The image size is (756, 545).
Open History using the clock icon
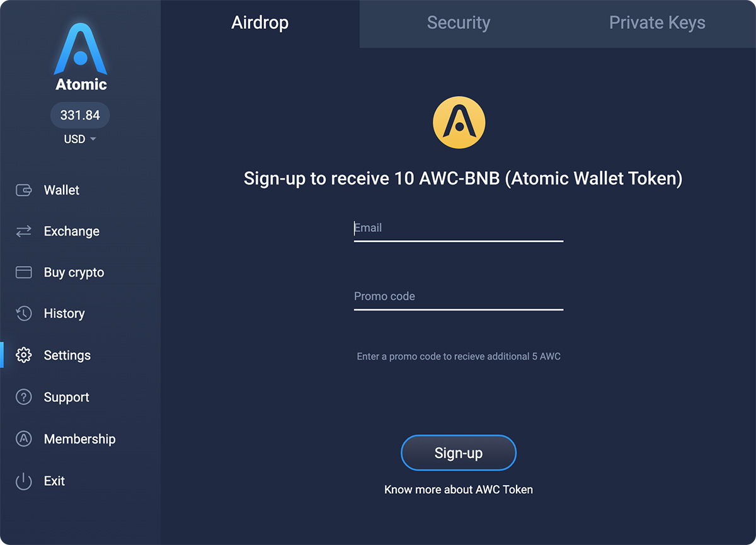[23, 313]
